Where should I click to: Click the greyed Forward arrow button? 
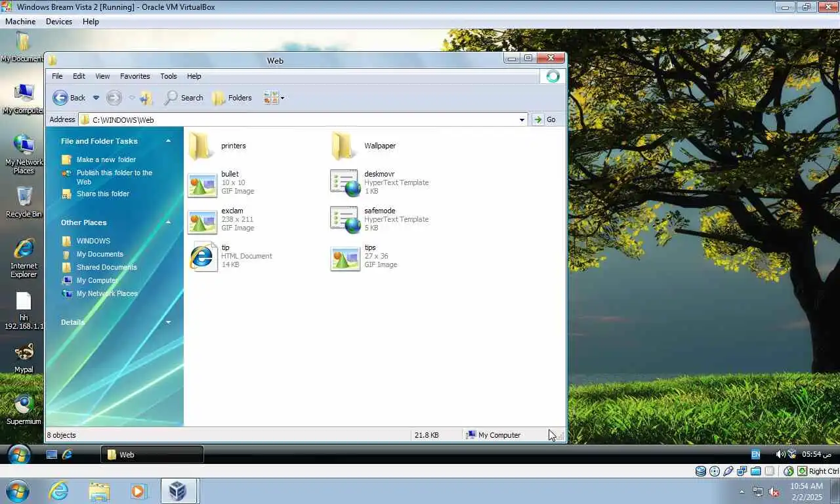coord(114,98)
